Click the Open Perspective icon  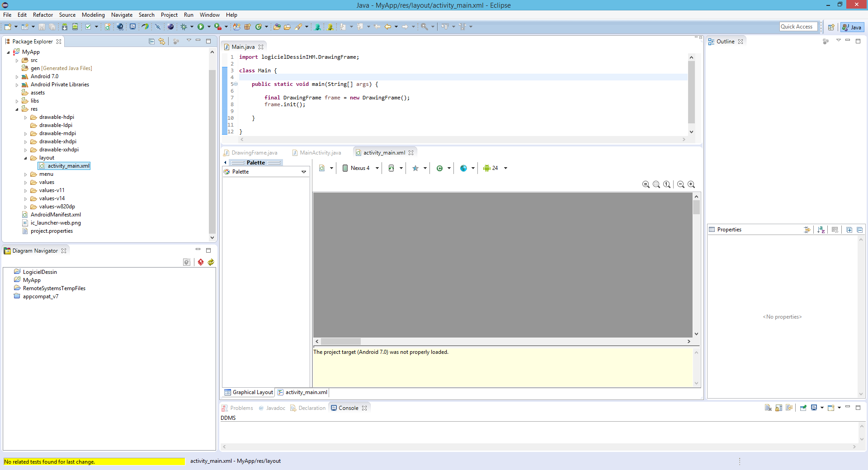pos(831,27)
